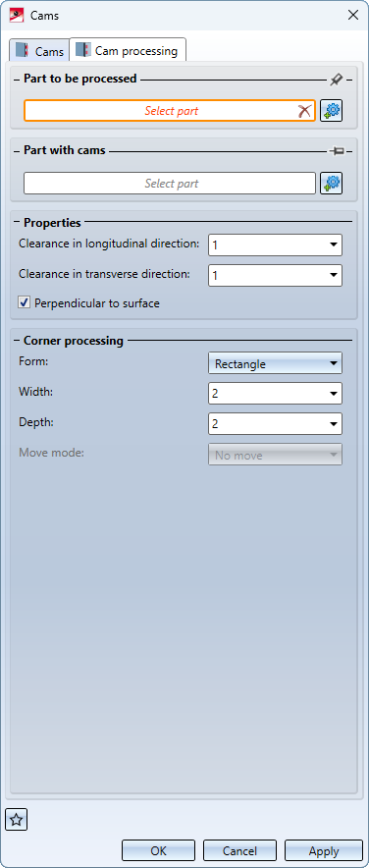Select the Cam processing tab

(x=128, y=50)
